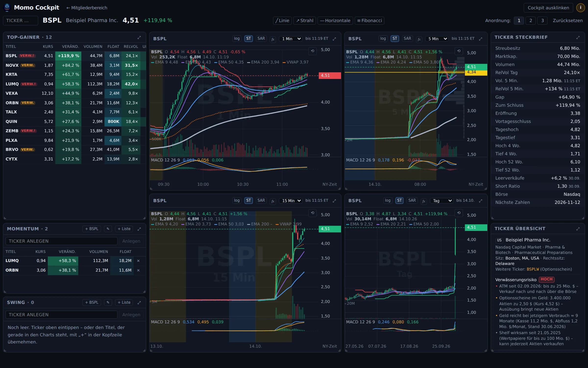Click the pencil edit icon in Swing panel

108,302
